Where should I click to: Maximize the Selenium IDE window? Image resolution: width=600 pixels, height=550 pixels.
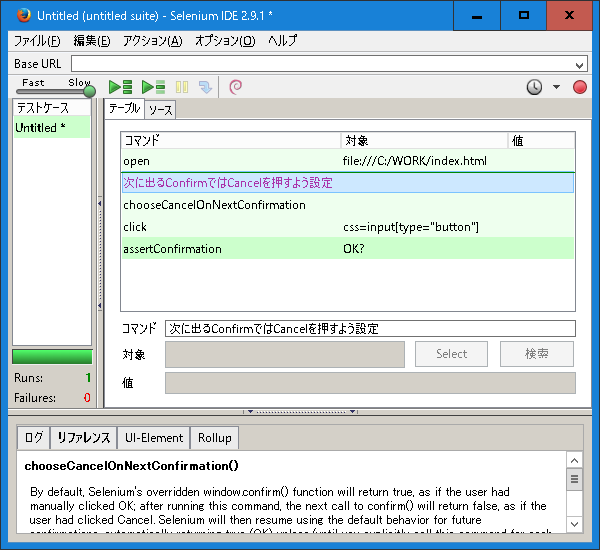point(523,15)
